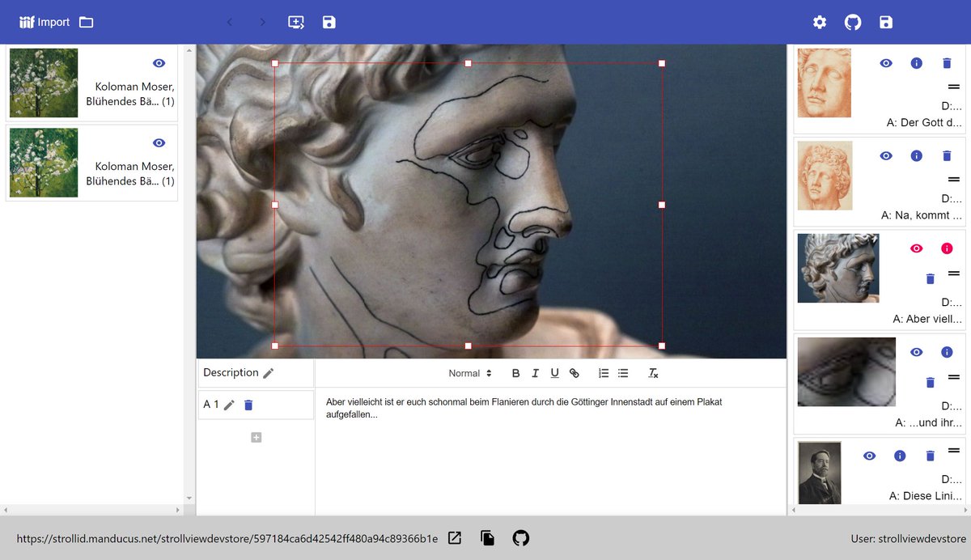Apply ordered list formatting
Viewport: 971px width, 560px height.
pyautogui.click(x=604, y=373)
